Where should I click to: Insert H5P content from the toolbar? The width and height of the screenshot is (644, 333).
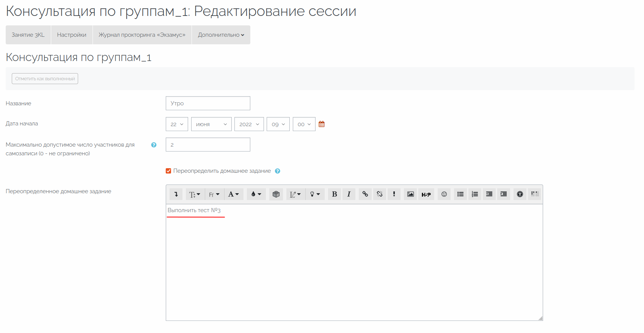[426, 194]
